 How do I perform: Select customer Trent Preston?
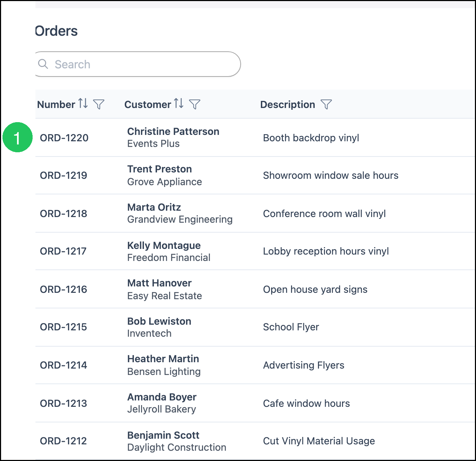(x=159, y=169)
